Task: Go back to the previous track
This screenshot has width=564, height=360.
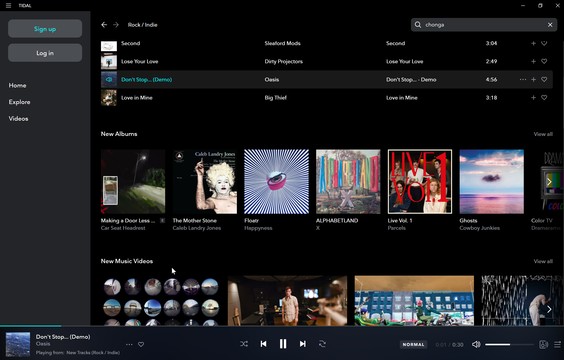Action: [263, 344]
